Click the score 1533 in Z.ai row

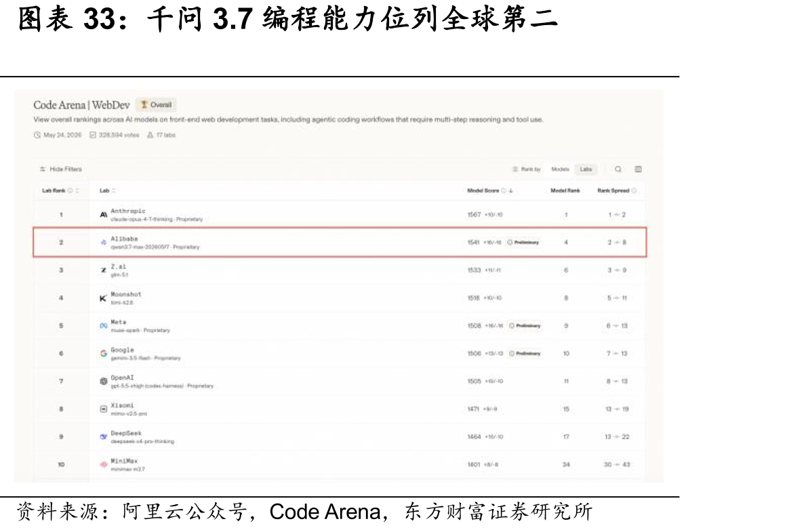tap(474, 270)
